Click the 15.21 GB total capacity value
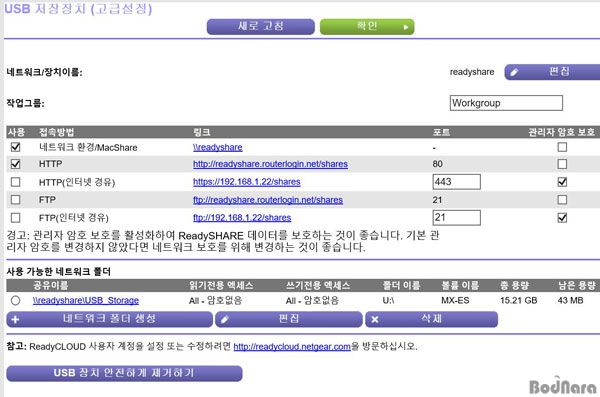 point(518,301)
